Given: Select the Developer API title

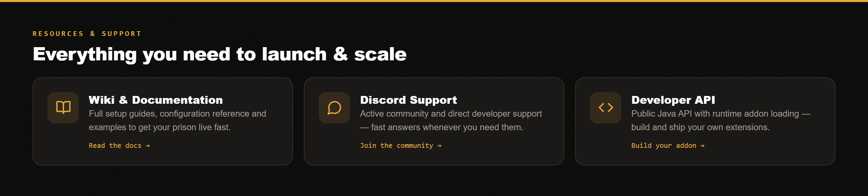Looking at the screenshot, I should click(673, 100).
